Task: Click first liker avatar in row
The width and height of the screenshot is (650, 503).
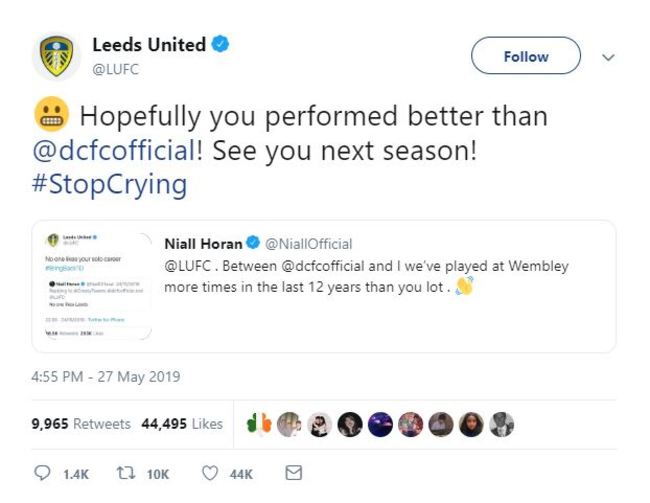Action: click(x=260, y=424)
